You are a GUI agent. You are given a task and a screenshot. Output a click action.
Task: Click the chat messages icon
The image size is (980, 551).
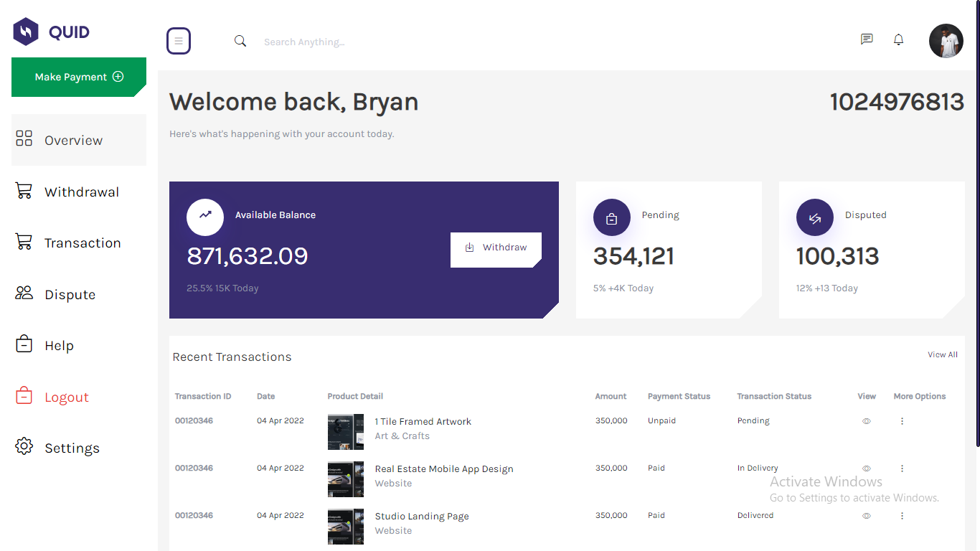(867, 39)
